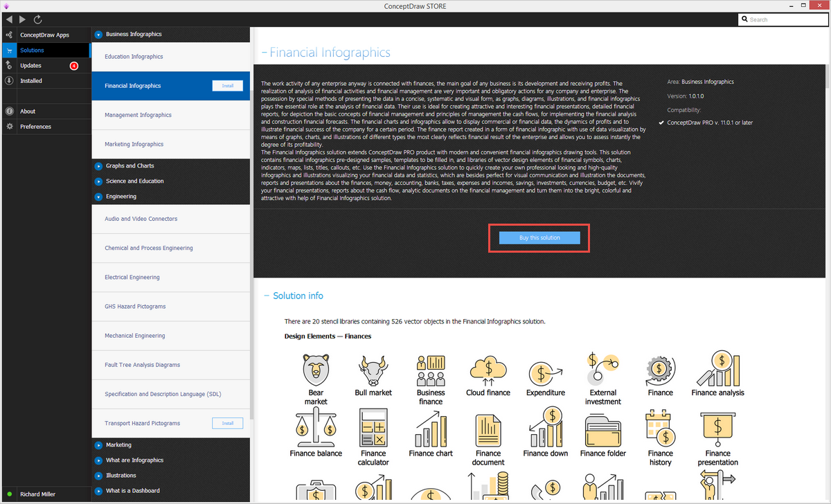Click Install button for Transport Hazard Pictograms

227,423
